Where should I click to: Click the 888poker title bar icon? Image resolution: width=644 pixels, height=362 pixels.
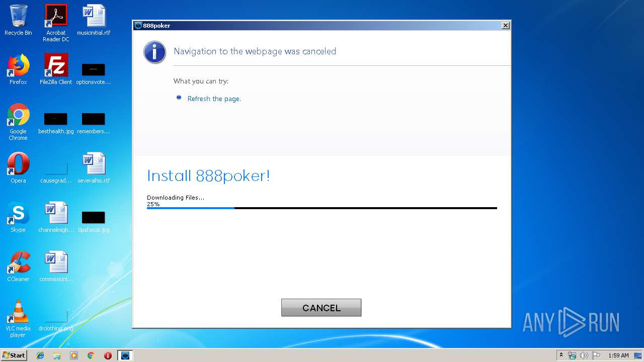(x=138, y=26)
